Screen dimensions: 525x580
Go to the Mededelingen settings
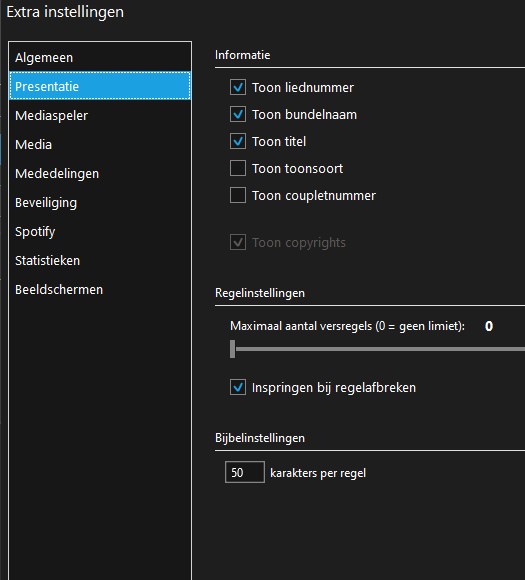point(100,173)
